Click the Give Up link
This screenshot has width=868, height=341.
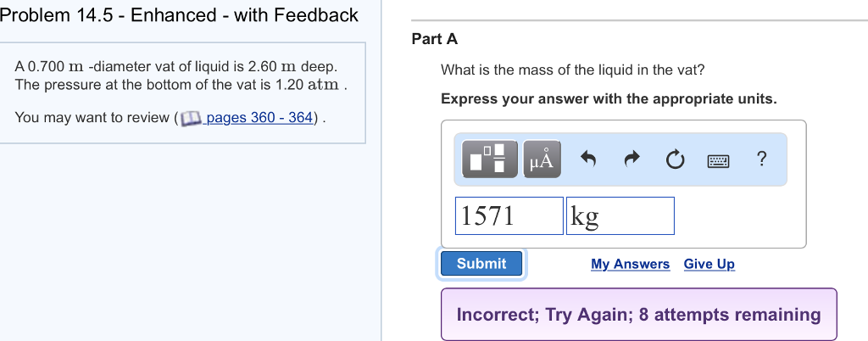709,264
